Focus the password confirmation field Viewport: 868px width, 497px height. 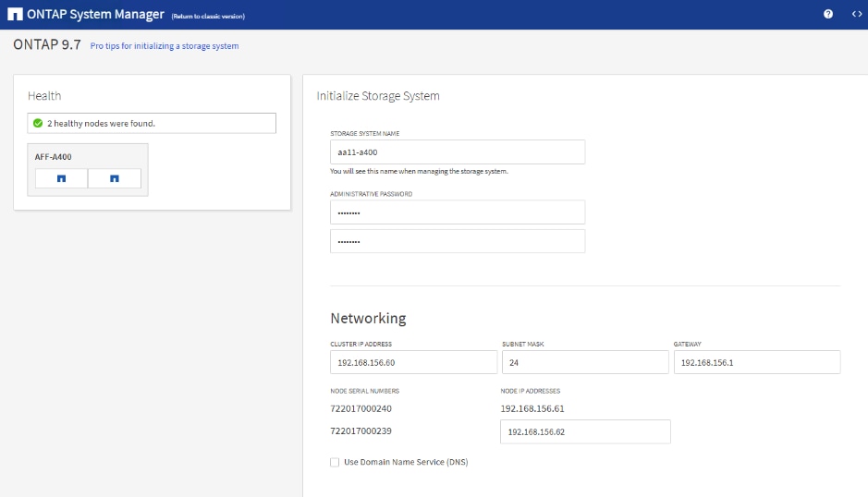click(x=458, y=241)
